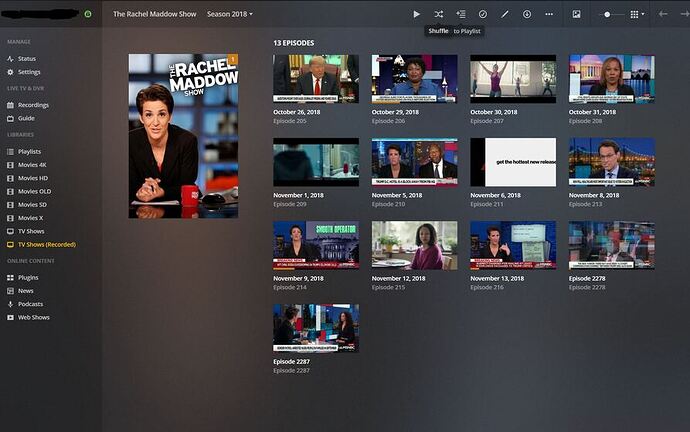This screenshot has height=432, width=690.
Task: Click the 13 EPISODES heading
Action: point(294,43)
